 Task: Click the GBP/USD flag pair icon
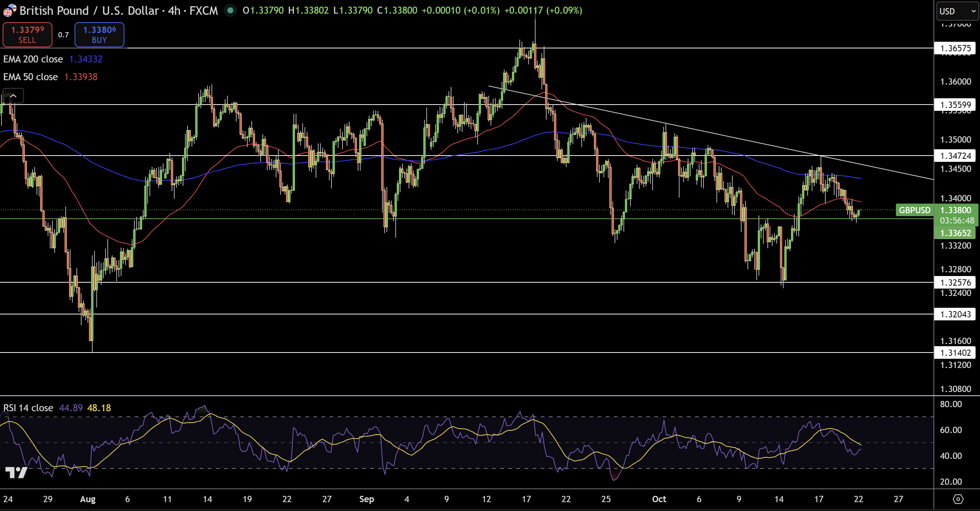pyautogui.click(x=9, y=10)
